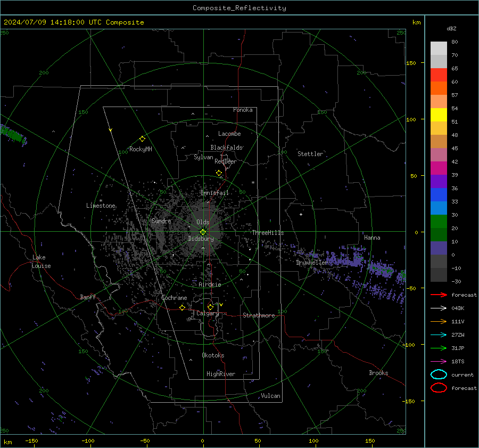Click the Limestone map label
479x448 pixels.
(101, 206)
